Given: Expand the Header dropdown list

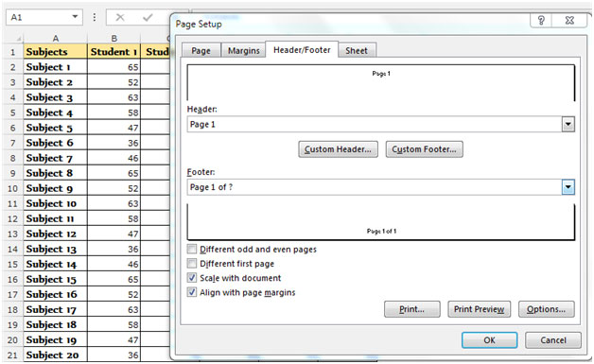Looking at the screenshot, I should 568,124.
